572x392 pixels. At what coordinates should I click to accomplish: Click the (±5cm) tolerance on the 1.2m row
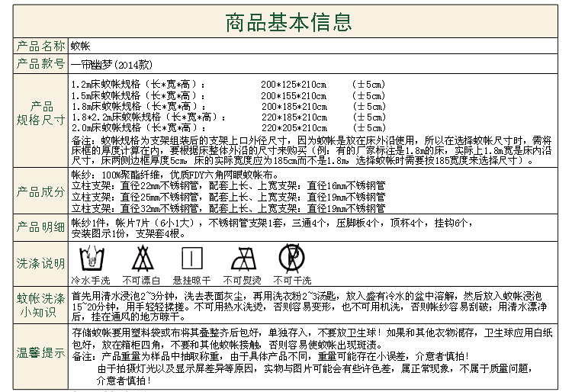368,85
